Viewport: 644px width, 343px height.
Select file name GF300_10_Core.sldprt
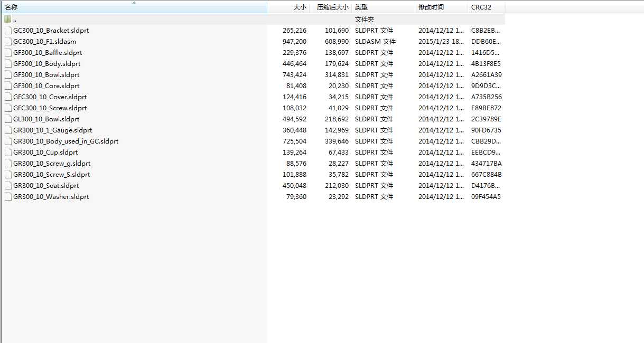(x=46, y=85)
